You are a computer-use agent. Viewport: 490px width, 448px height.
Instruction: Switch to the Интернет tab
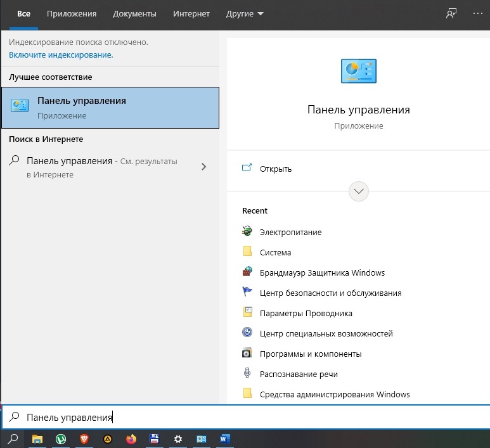tap(191, 14)
